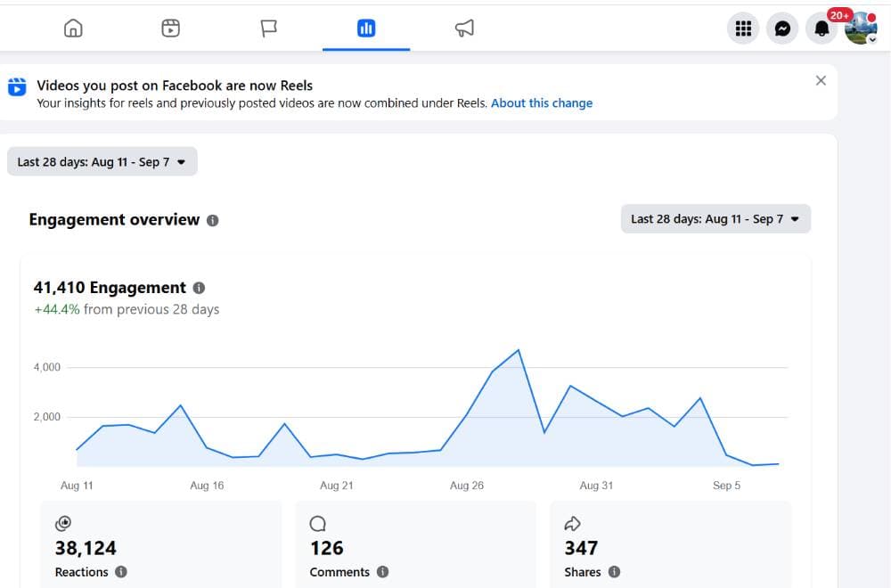Click info icon beside Reactions
The width and height of the screenshot is (891, 588).
121,572
